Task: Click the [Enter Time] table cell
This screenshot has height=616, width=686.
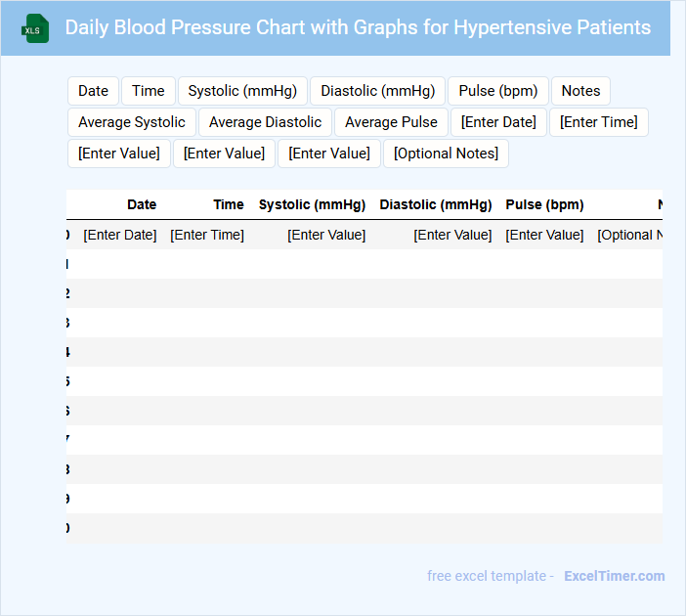Action: (207, 235)
